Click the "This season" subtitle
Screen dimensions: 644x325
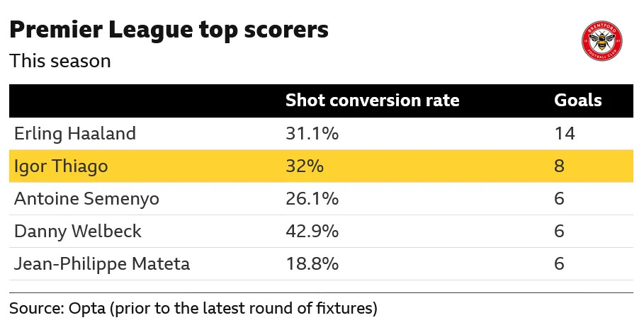pyautogui.click(x=60, y=61)
